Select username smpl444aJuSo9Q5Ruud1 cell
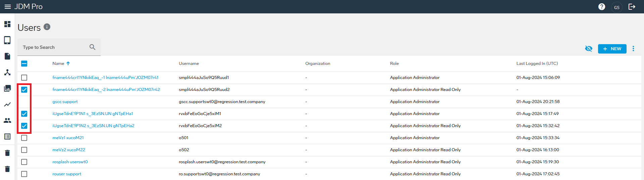Screen dimensions: 644x180 point(204,78)
